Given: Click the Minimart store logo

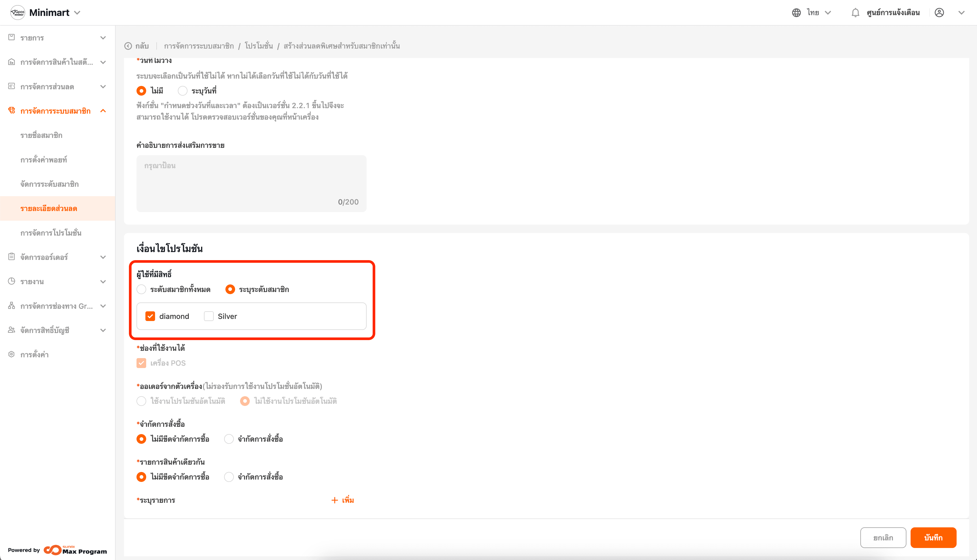Looking at the screenshot, I should click(x=18, y=13).
